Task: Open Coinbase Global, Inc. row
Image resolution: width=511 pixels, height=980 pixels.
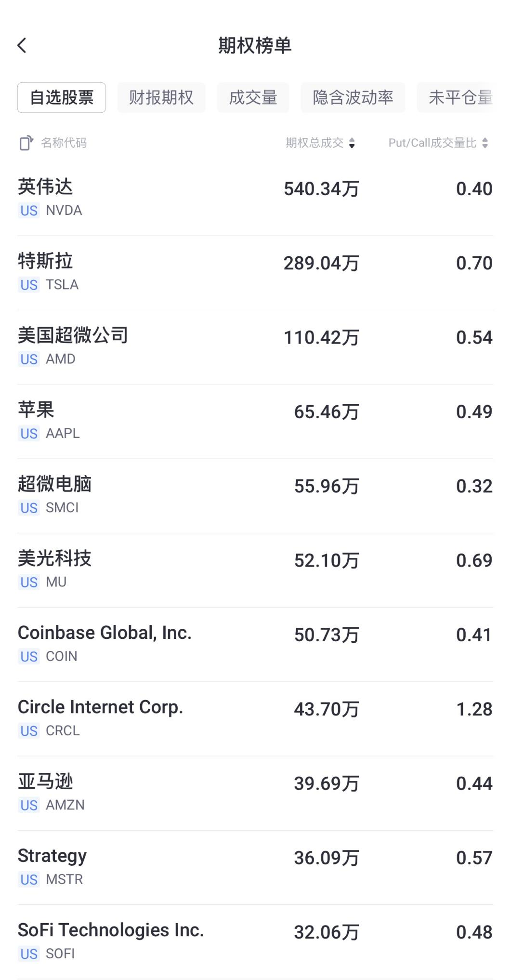Action: click(x=255, y=643)
